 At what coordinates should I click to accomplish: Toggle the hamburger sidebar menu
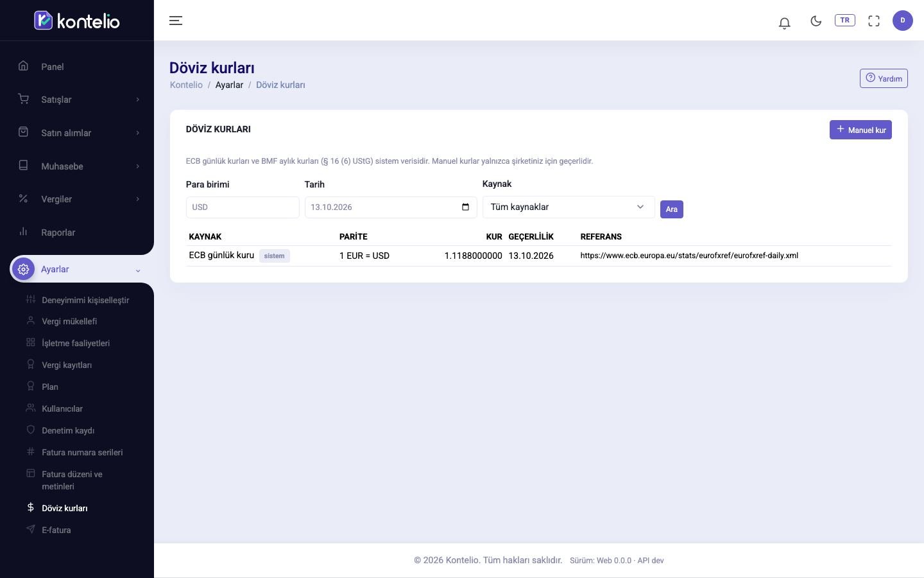(176, 21)
